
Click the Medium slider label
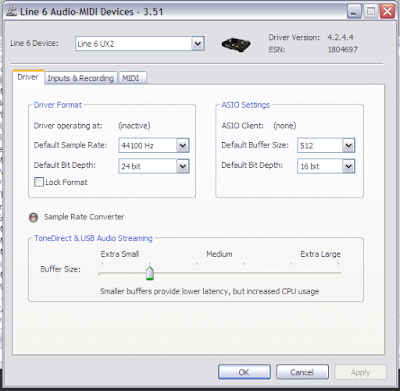[x=219, y=254]
